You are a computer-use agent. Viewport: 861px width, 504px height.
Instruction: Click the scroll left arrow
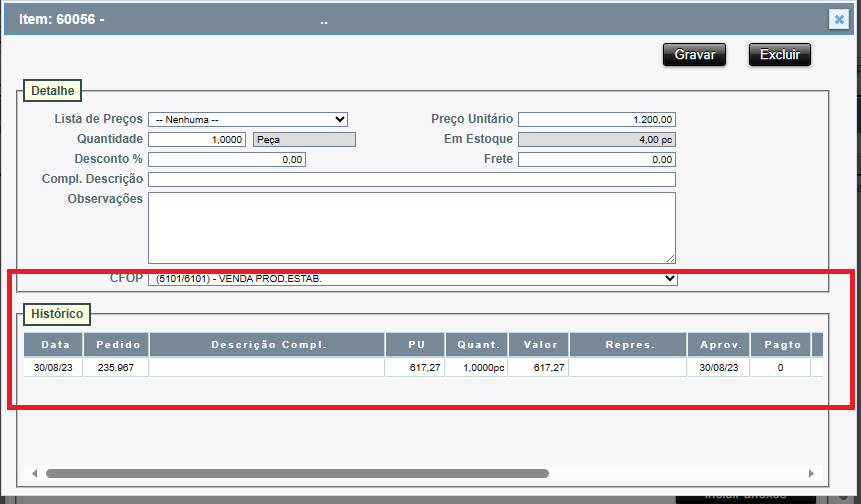(33, 473)
